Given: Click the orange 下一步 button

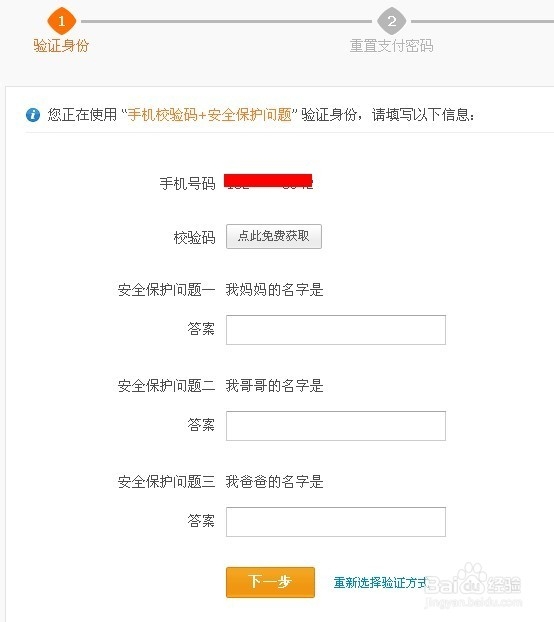Looking at the screenshot, I should [x=270, y=582].
